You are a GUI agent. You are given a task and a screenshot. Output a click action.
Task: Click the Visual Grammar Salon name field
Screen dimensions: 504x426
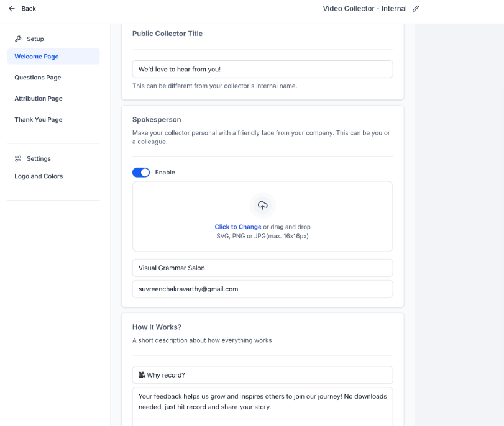coord(262,268)
